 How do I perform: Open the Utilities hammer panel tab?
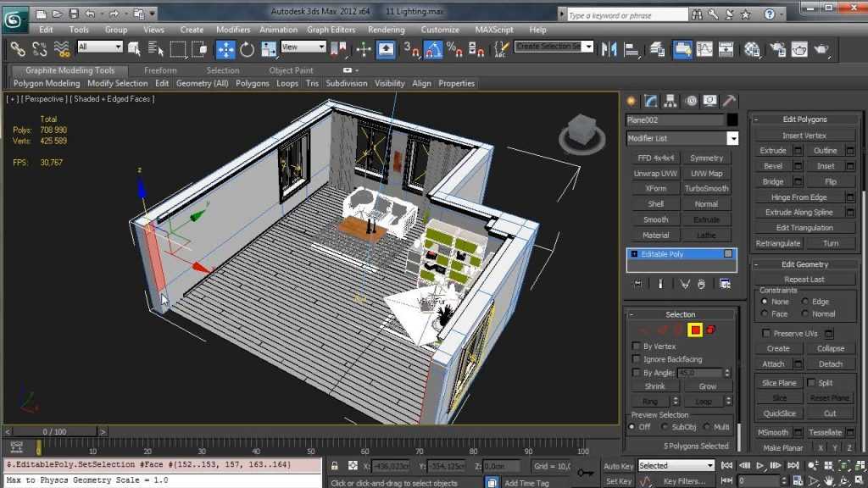[728, 101]
